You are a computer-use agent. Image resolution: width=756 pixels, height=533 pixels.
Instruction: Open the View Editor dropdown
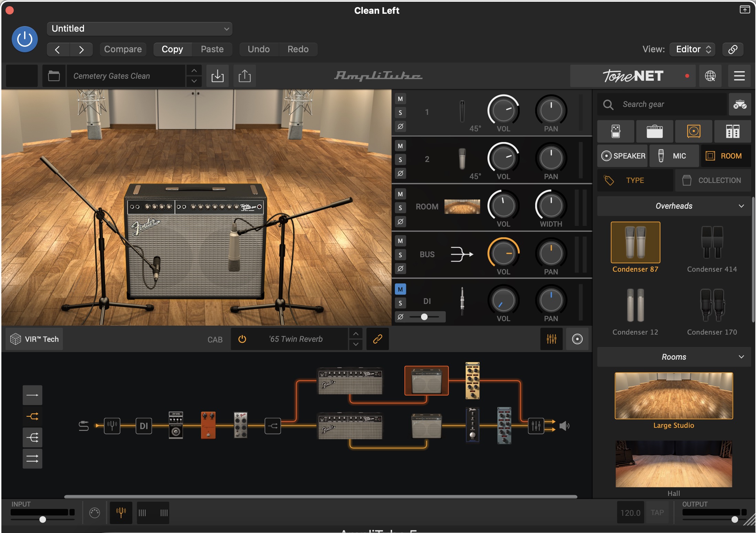tap(692, 49)
